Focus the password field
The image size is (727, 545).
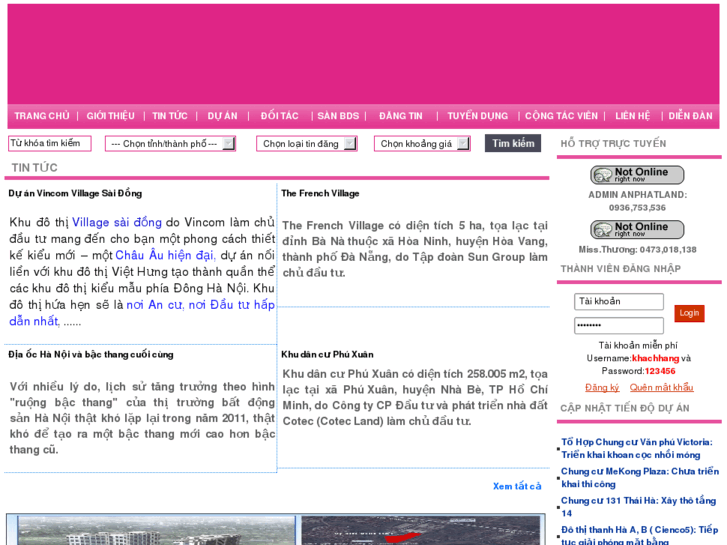(619, 325)
